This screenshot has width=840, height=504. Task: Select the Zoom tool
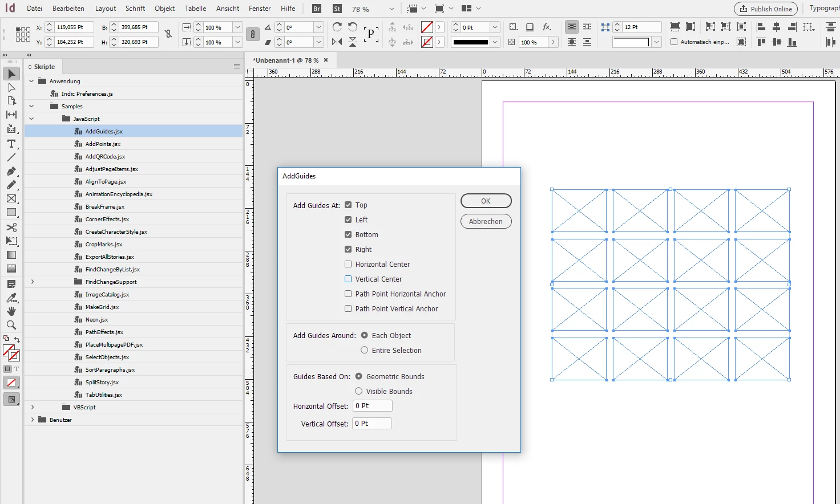(11, 325)
